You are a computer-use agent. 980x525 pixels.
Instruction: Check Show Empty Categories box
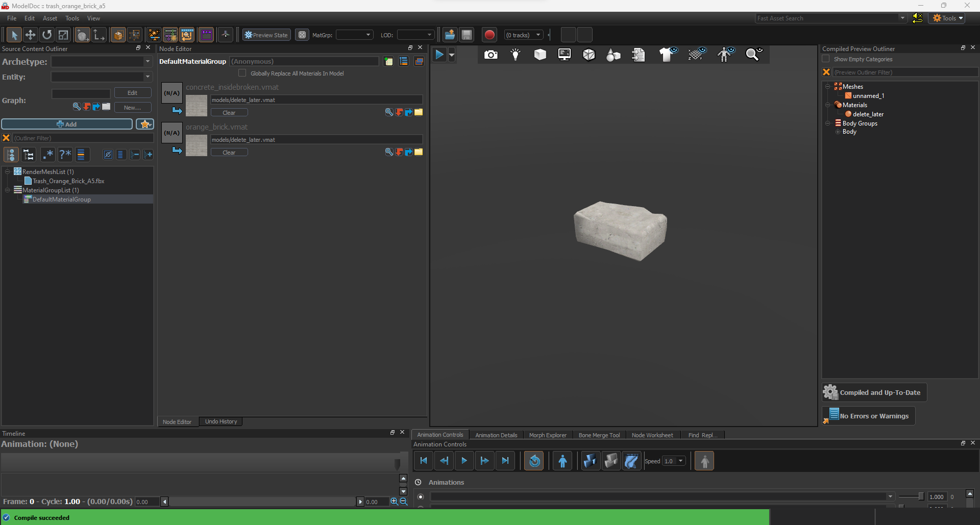pyautogui.click(x=826, y=59)
